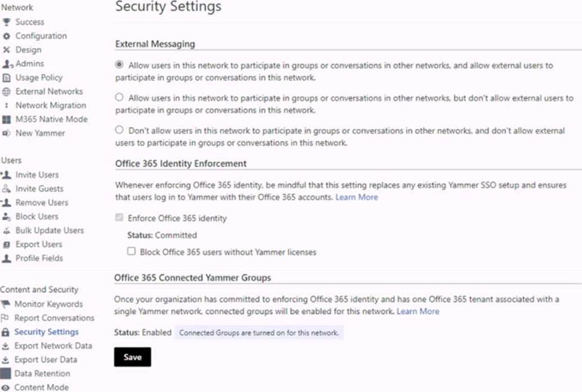Click the Monitor Keywords flag icon
This screenshot has width=582, height=392.
click(5, 304)
